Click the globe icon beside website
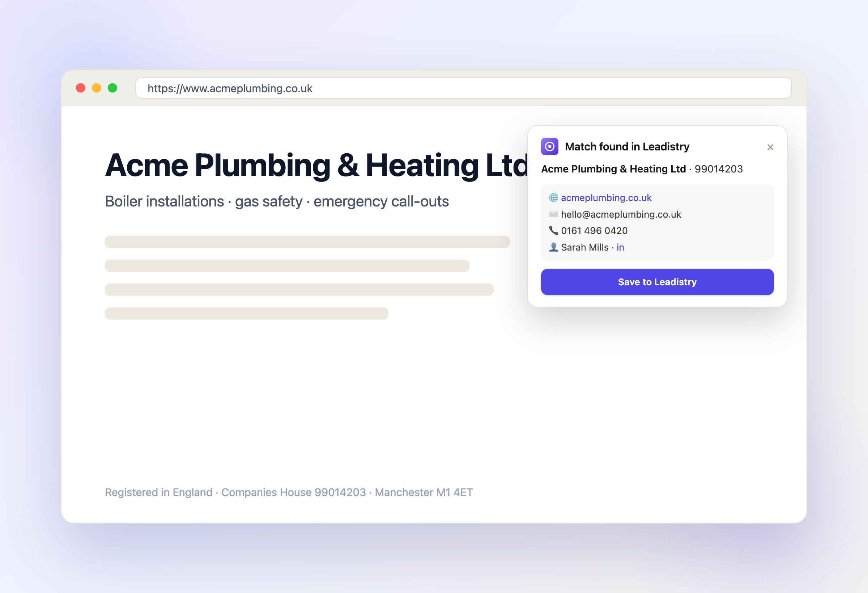The width and height of the screenshot is (868, 593). pos(553,197)
